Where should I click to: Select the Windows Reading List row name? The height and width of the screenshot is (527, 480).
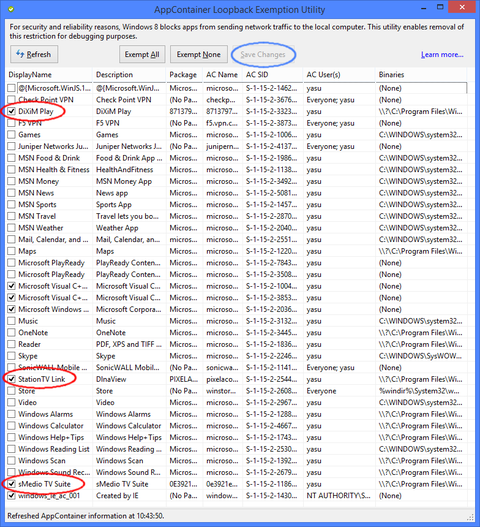[54, 449]
